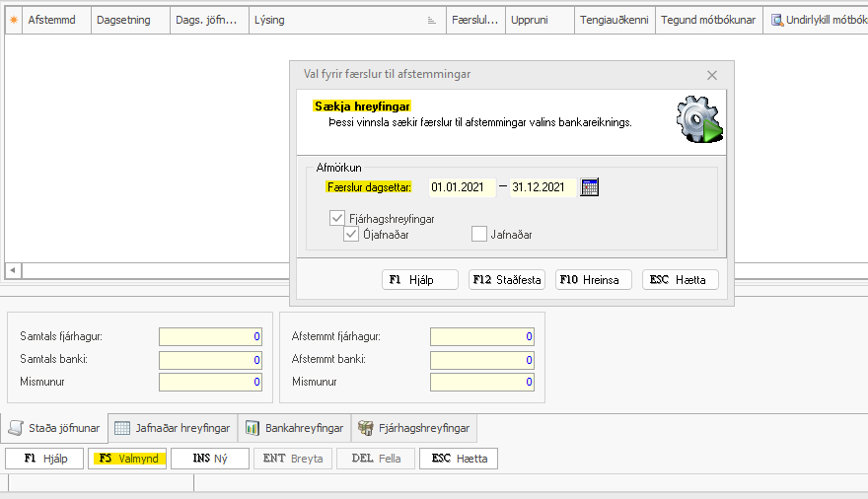The height and width of the screenshot is (499, 868).
Task: Select the Fjárhagshreyfingar tab
Action: tap(415, 428)
